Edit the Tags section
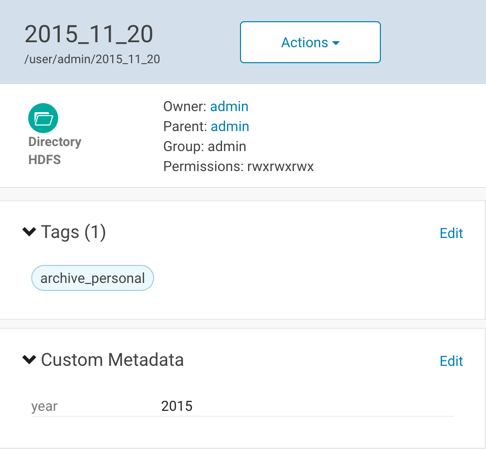This screenshot has width=486, height=449. click(451, 233)
